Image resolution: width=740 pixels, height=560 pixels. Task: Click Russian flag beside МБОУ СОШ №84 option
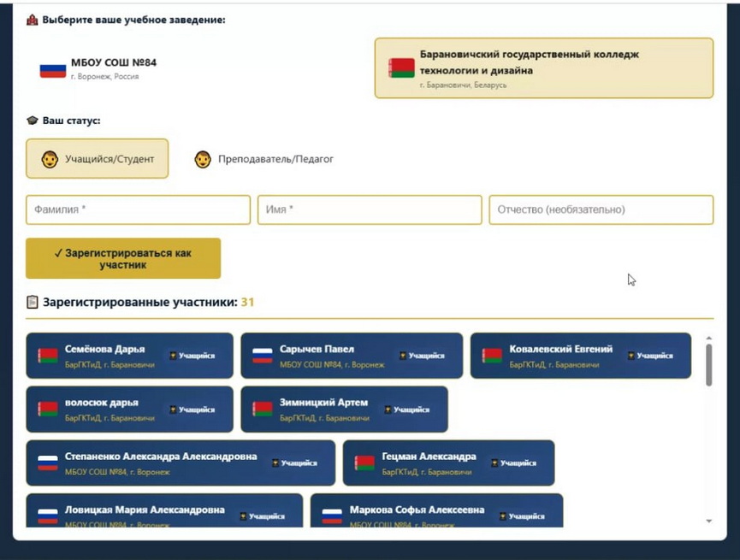click(53, 69)
